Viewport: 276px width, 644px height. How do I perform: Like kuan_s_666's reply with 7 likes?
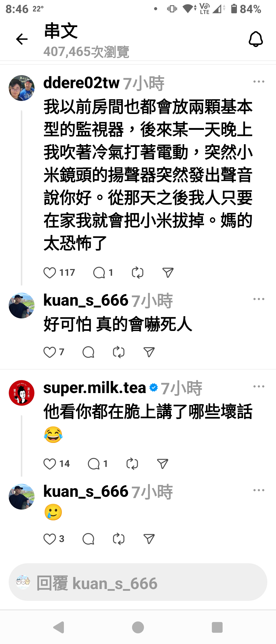50,352
